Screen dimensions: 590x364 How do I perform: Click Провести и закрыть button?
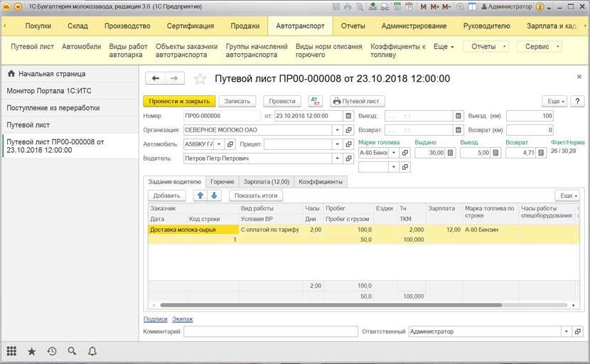pyautogui.click(x=179, y=101)
